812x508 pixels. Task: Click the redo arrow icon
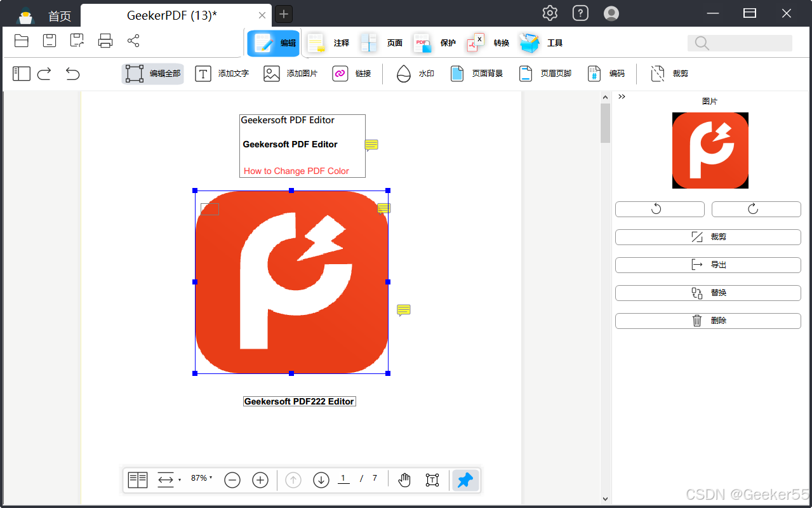click(x=44, y=74)
